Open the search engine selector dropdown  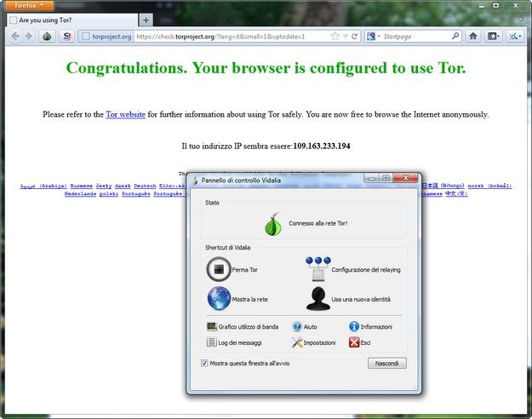tap(373, 37)
